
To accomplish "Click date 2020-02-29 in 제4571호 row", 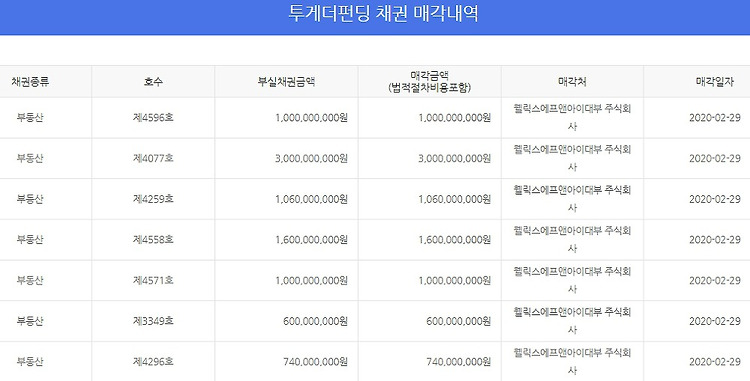I will (x=715, y=280).
